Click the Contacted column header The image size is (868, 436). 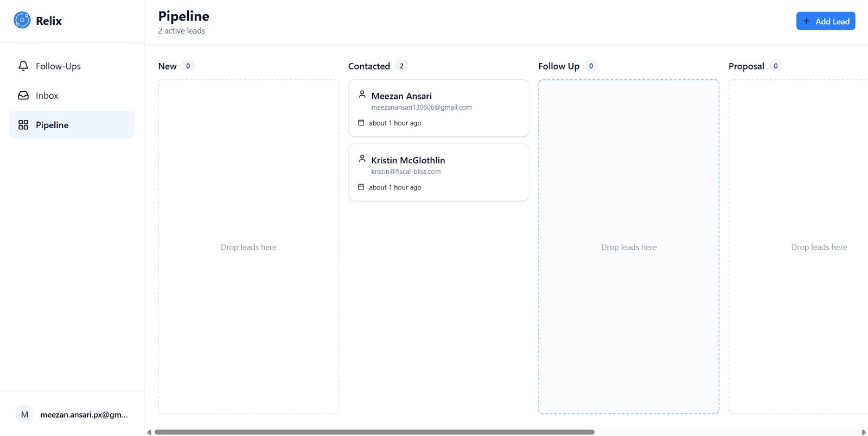[x=369, y=66]
